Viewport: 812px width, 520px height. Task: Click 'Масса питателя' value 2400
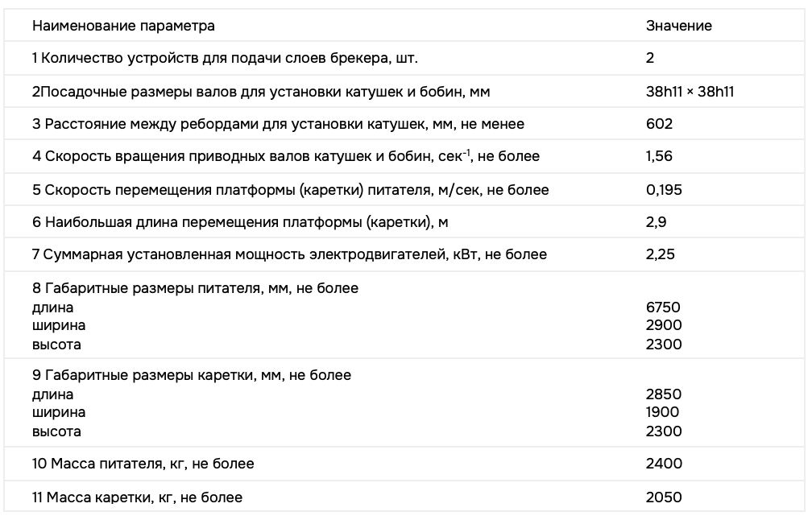(664, 464)
